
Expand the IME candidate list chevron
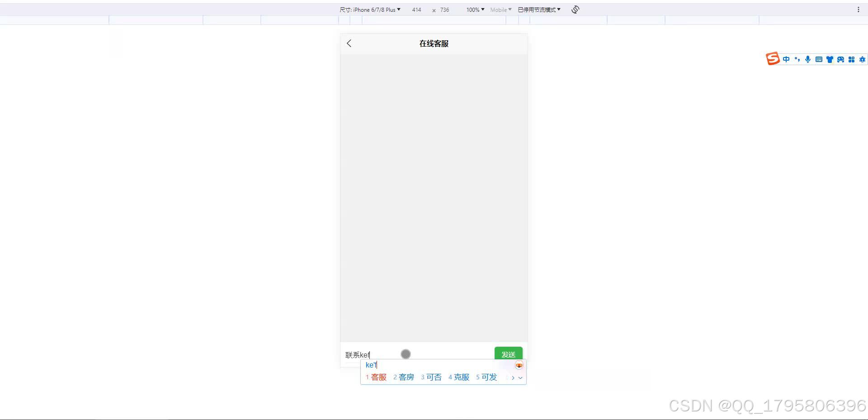point(520,378)
